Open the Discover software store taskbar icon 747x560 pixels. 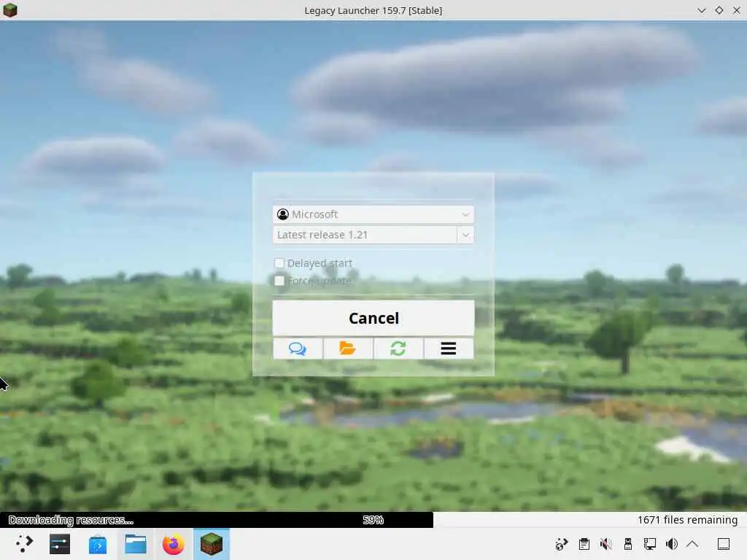pos(98,544)
